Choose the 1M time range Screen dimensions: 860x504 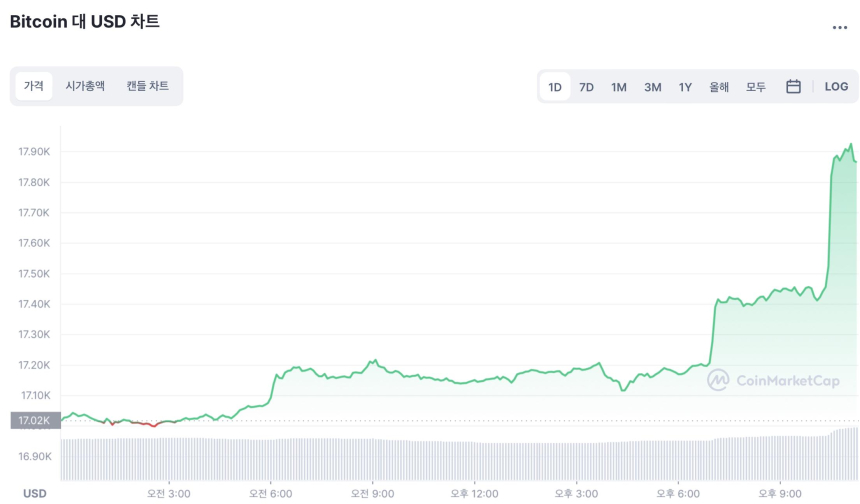point(619,87)
